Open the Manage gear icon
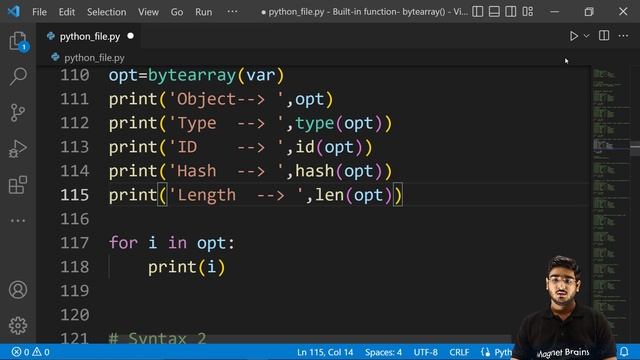This screenshot has height=360, width=640. [18, 325]
